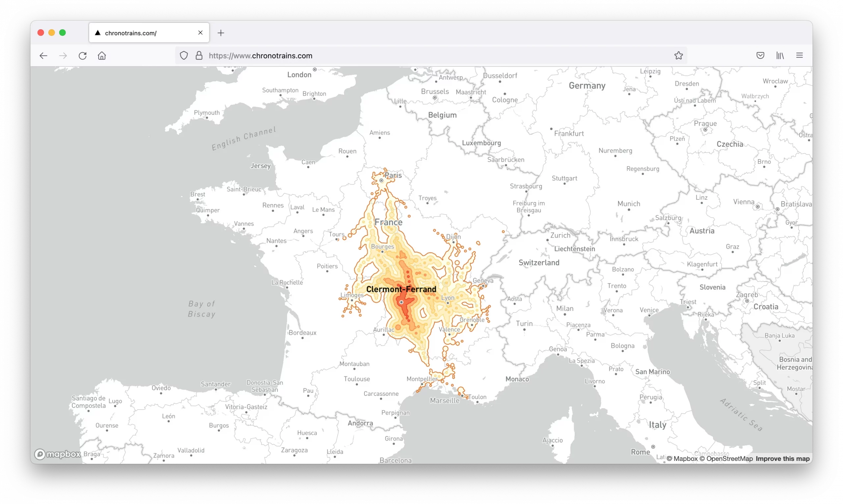Viewport: 843px width, 504px height.
Task: Click the Tours label
Action: click(x=336, y=234)
